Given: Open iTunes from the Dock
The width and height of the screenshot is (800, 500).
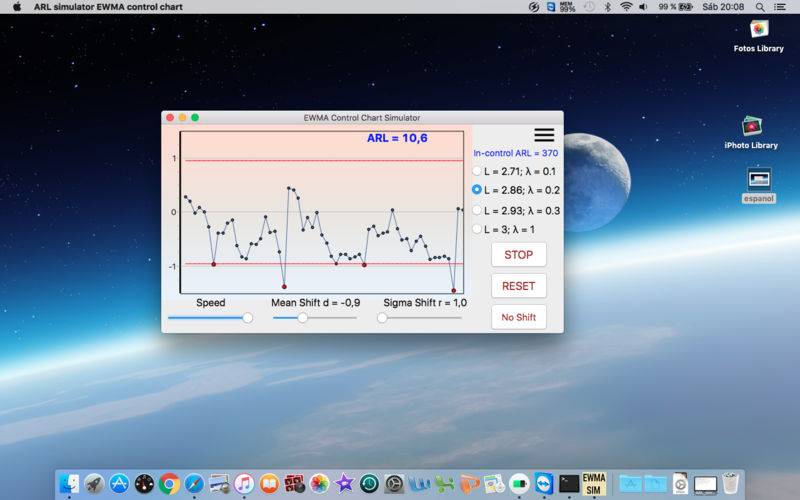Looking at the screenshot, I should tap(244, 483).
